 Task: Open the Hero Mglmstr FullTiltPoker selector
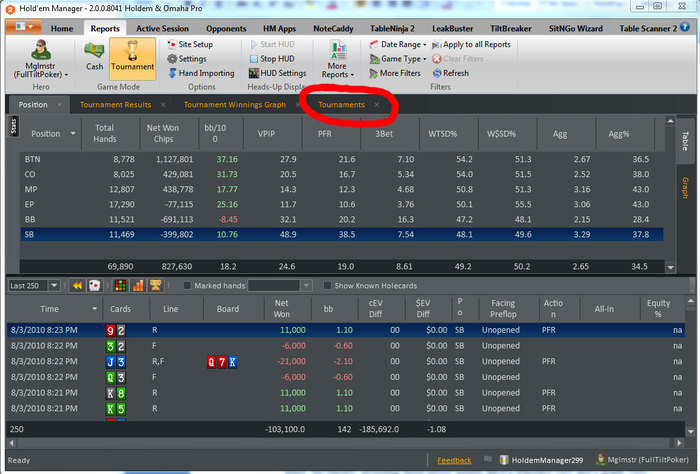41,59
